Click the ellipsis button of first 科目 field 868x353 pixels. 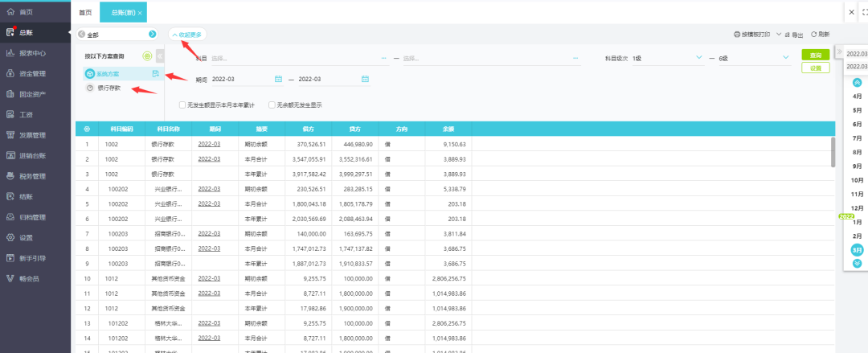(383, 58)
